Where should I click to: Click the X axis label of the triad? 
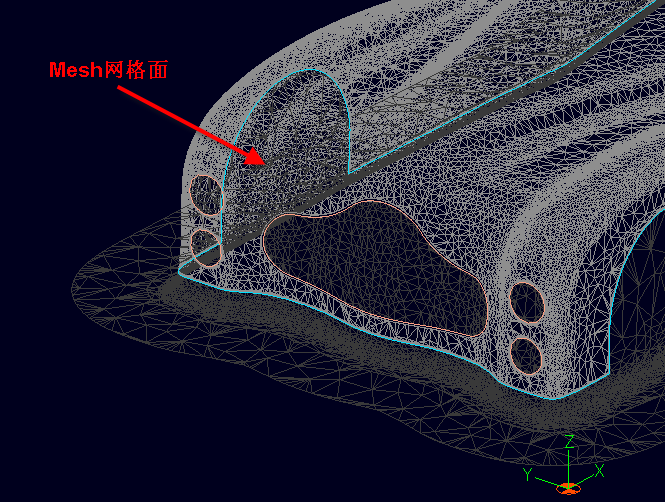click(x=599, y=470)
